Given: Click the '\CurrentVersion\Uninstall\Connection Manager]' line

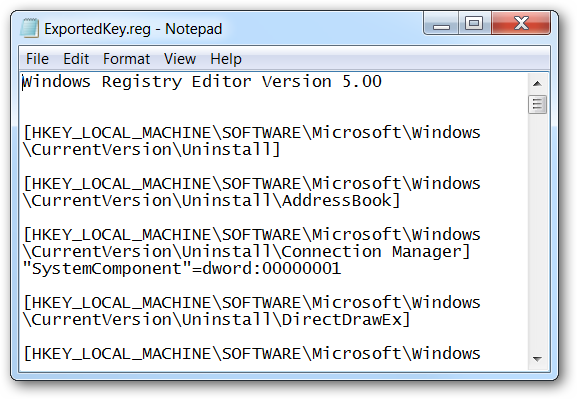Looking at the screenshot, I should coord(247,252).
